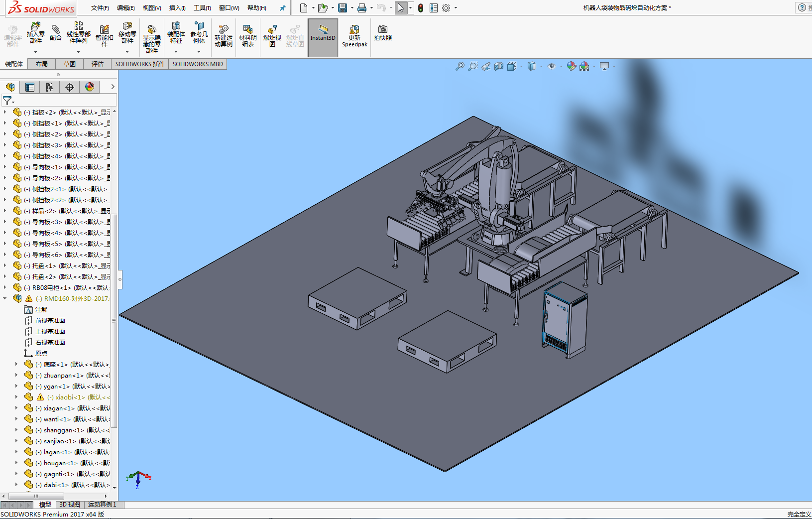Open the DisplayManager color ball icon
This screenshot has width=812, height=519.
(90, 87)
